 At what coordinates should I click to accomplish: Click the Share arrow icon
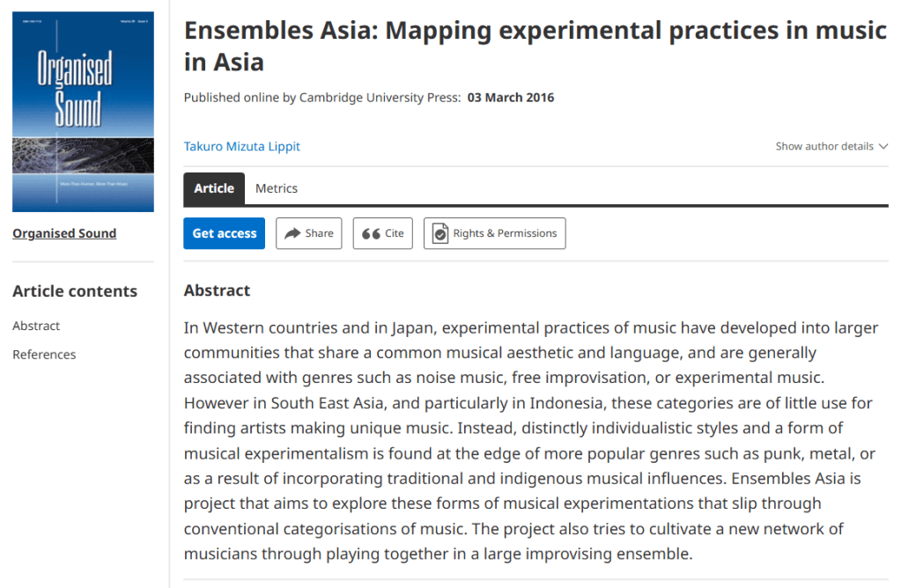(292, 233)
